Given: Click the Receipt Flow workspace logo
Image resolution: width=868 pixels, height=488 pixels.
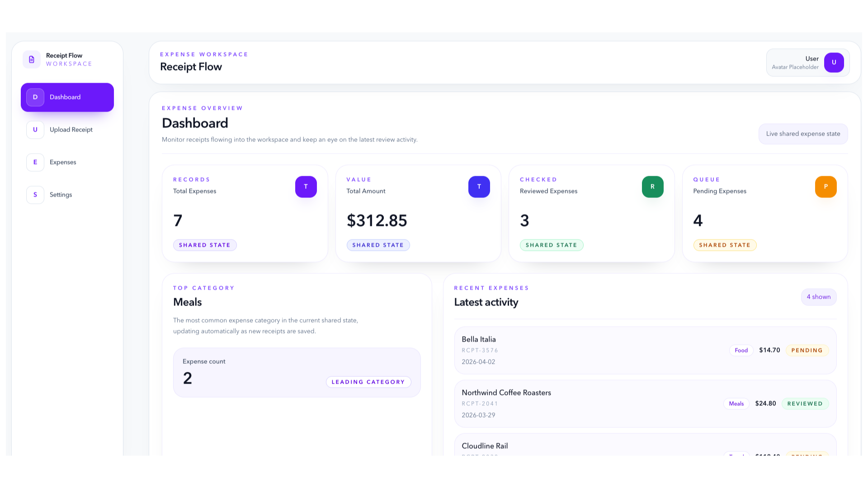Looking at the screenshot, I should tap(31, 59).
